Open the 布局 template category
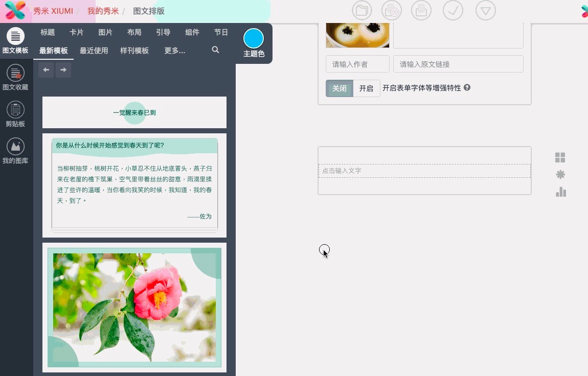Viewport: 588px width, 376px height. (134, 33)
